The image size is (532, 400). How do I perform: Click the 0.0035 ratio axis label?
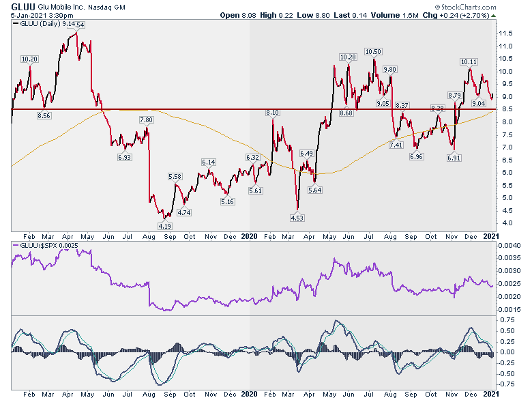(x=509, y=258)
